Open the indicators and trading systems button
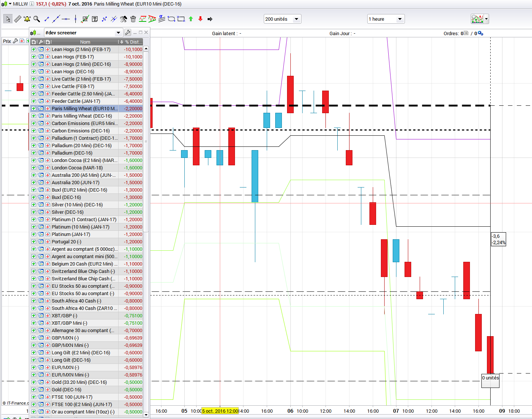Screen dimensions: 532x419 point(477,19)
